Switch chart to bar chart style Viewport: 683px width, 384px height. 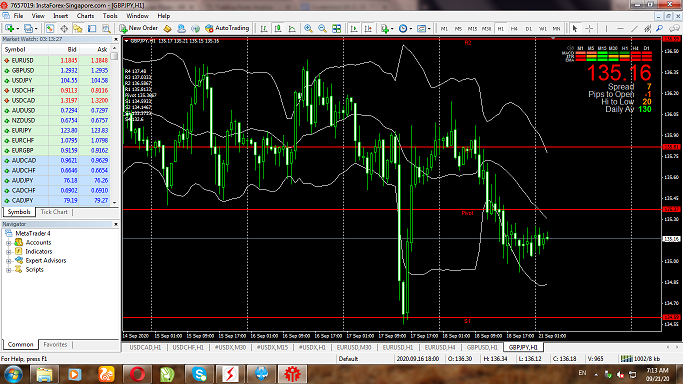[264, 28]
